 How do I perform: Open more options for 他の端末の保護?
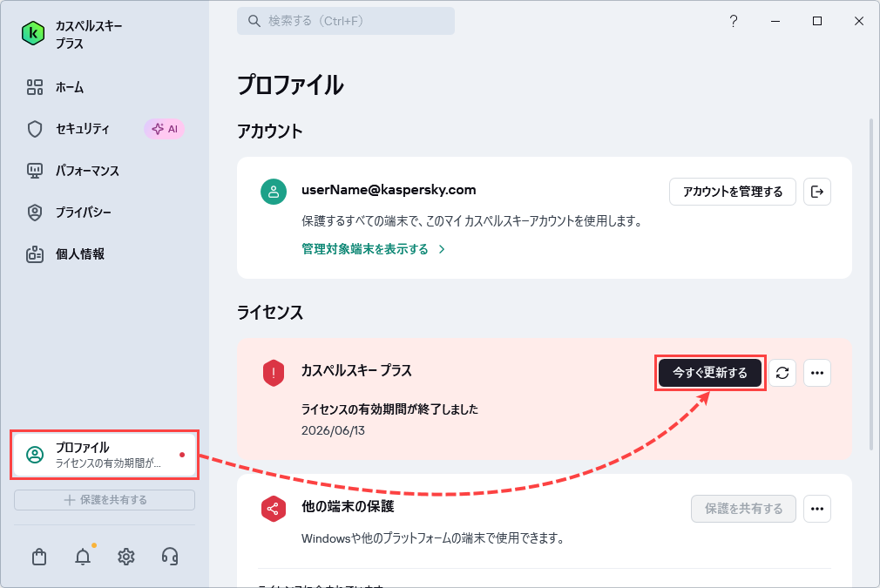[817, 509]
